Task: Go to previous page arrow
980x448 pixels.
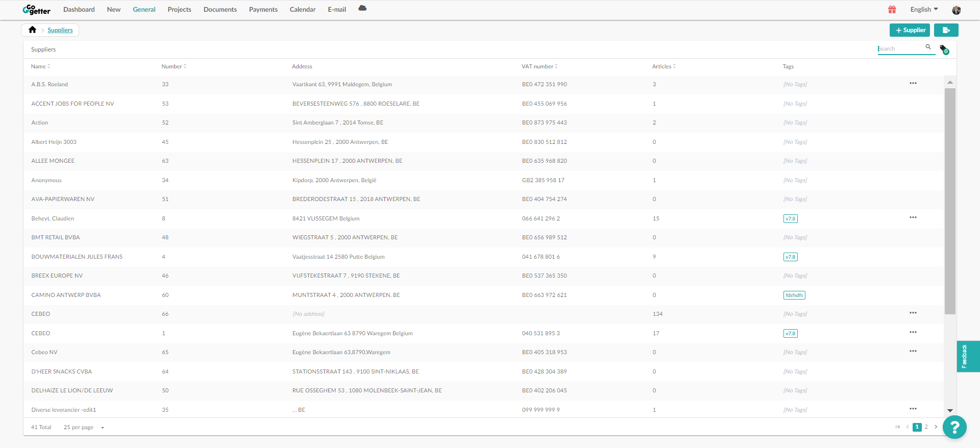Action: click(908, 427)
